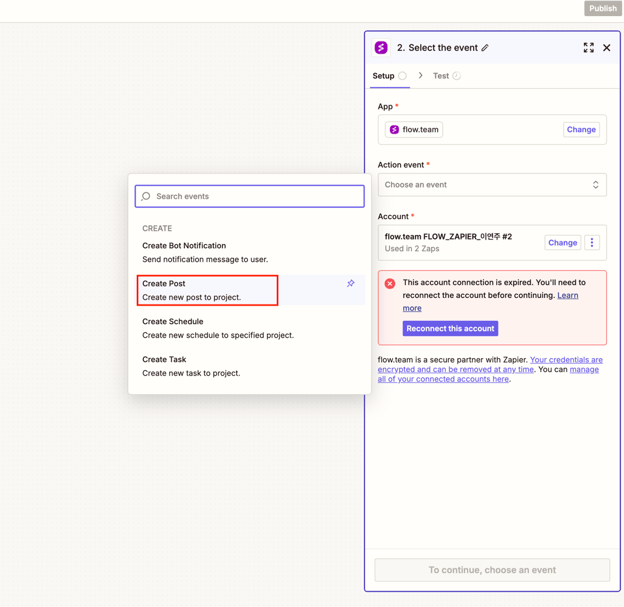Click the pencil rename icon beside step title

coord(485,48)
